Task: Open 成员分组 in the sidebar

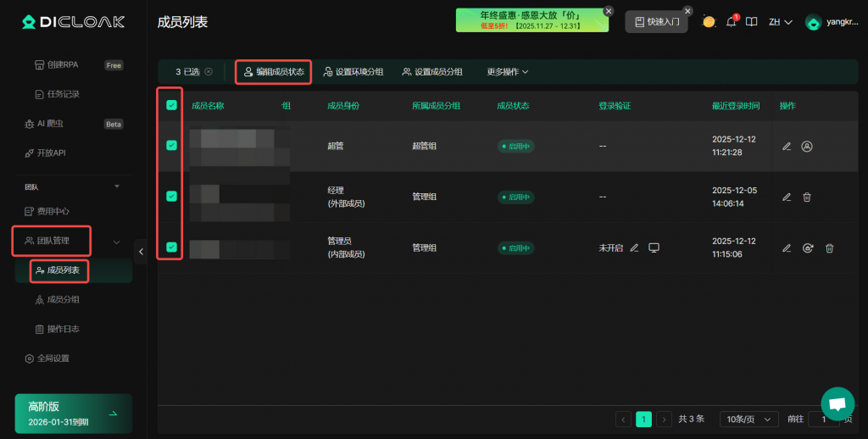Action: pos(63,299)
